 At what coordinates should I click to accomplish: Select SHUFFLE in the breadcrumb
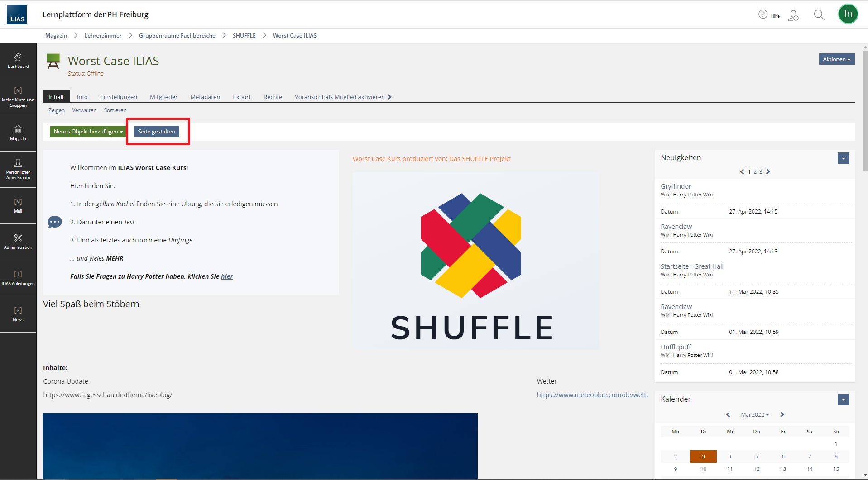pos(244,36)
